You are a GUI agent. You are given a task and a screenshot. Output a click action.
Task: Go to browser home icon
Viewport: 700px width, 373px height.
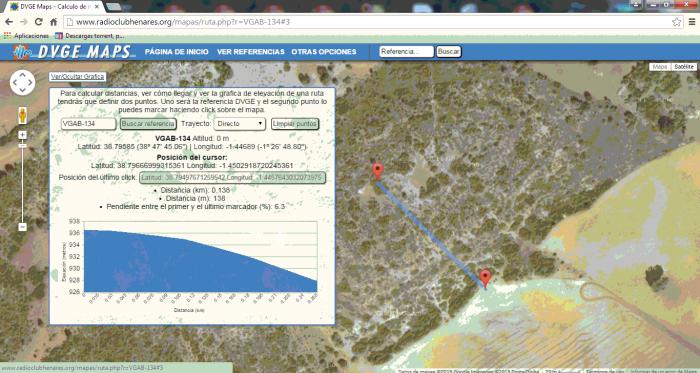53,22
